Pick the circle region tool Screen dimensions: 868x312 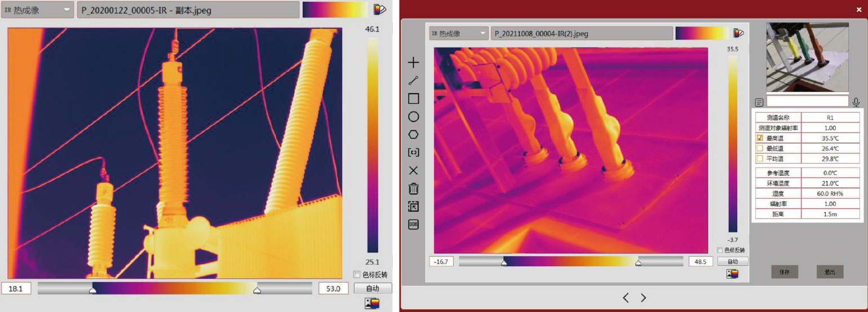point(413,117)
